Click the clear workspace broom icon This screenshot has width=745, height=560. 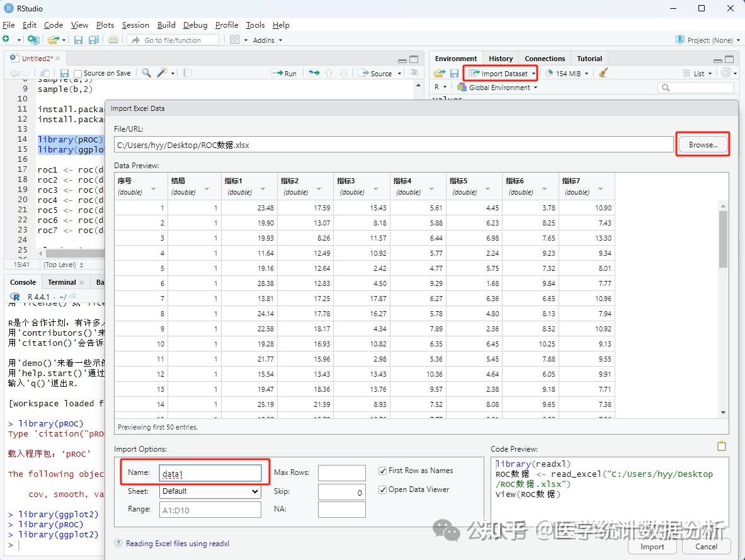click(x=603, y=73)
